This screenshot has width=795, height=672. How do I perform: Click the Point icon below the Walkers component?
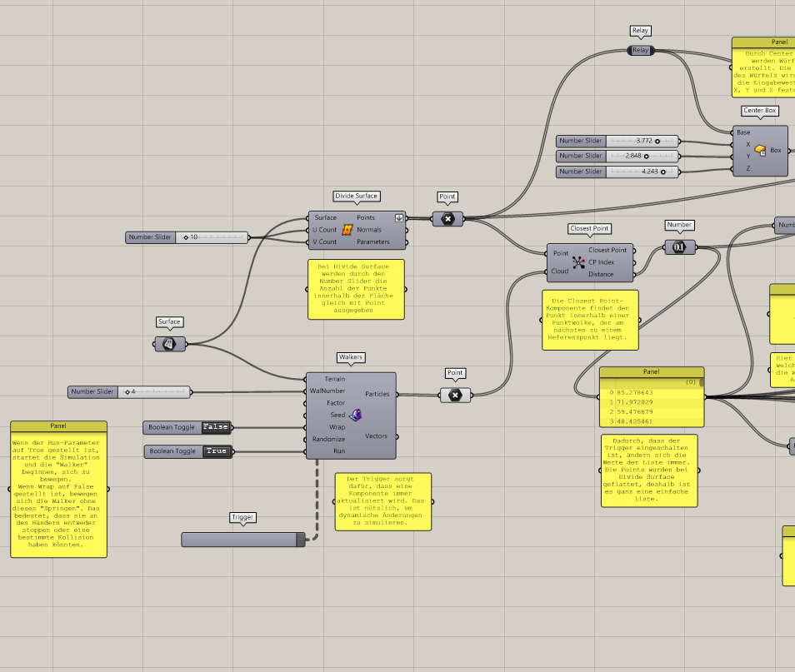coord(455,395)
